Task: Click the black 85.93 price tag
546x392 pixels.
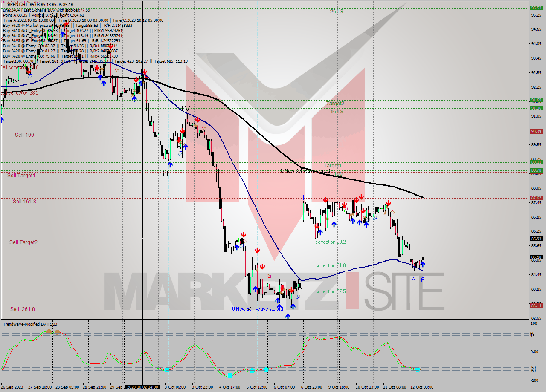Action: [536, 239]
